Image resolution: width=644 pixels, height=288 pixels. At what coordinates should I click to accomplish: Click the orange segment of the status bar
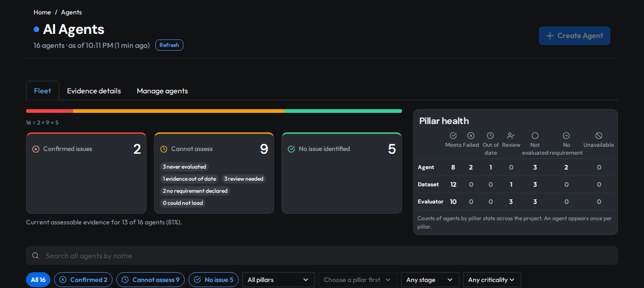pyautogui.click(x=179, y=111)
